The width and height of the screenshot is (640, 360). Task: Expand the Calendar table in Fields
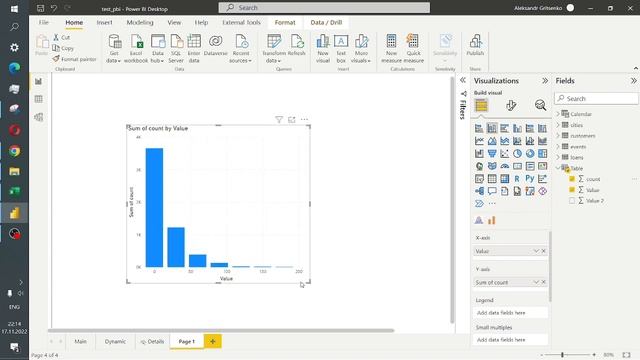[558, 114]
